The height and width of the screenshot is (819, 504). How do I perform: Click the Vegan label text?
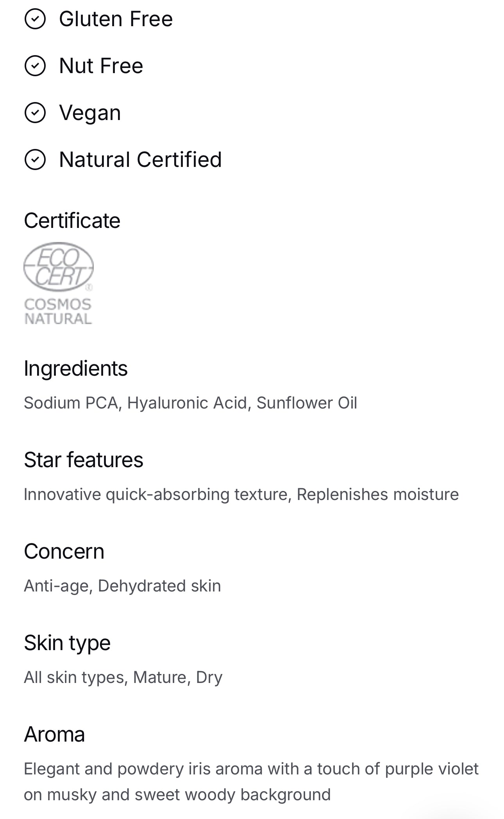[x=90, y=113]
